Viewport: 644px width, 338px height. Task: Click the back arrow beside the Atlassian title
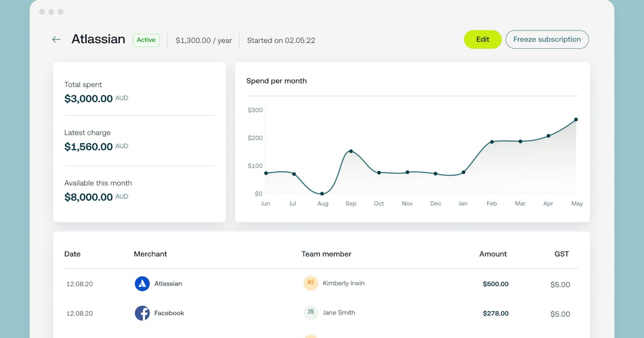point(56,39)
